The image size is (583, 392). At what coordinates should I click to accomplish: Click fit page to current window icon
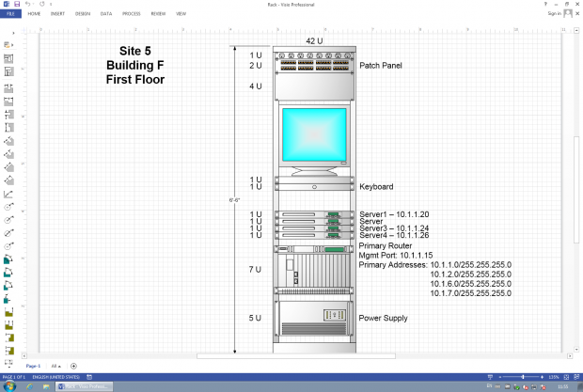point(566,377)
